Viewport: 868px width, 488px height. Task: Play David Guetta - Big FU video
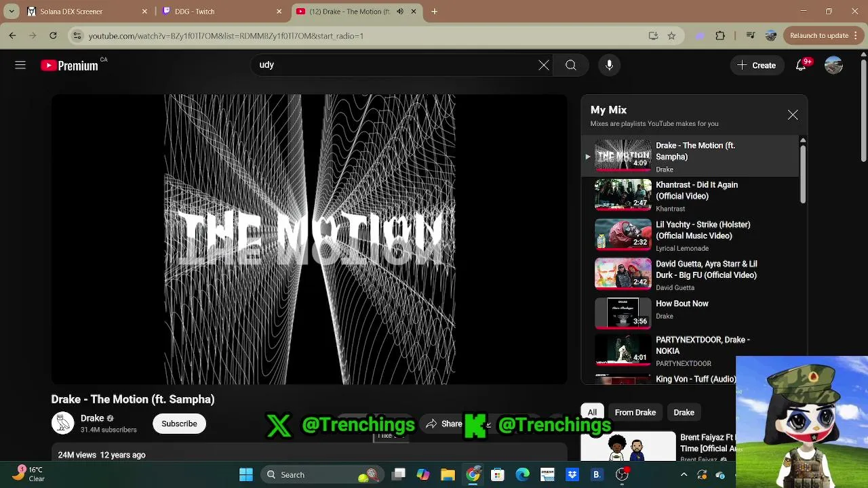[692, 274]
